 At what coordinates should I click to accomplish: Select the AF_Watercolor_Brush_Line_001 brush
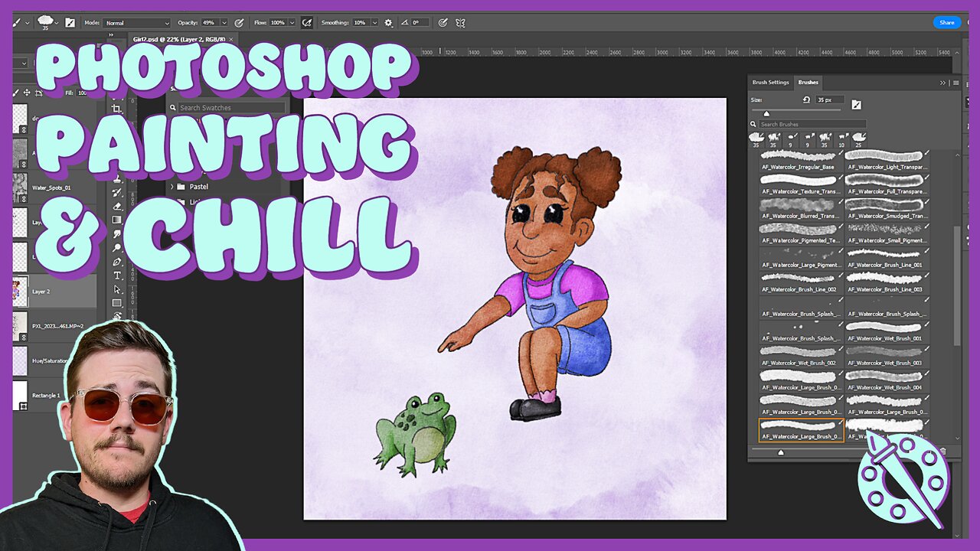point(888,259)
